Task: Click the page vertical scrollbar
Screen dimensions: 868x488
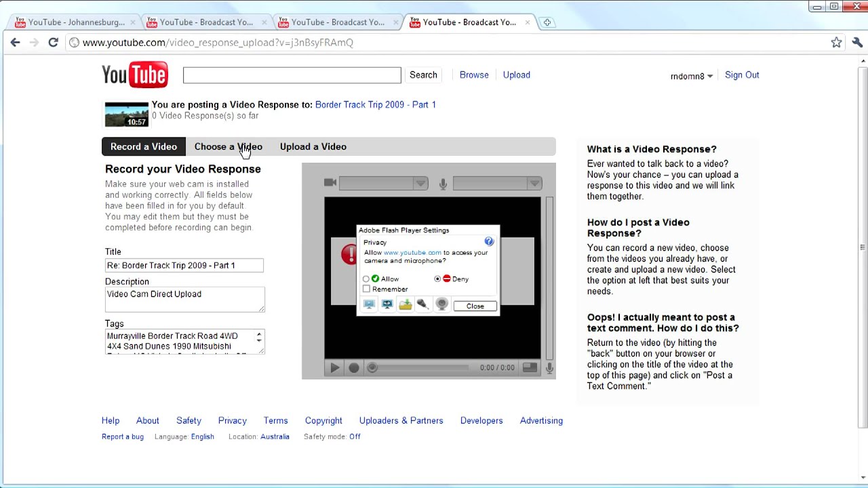Action: 863,247
